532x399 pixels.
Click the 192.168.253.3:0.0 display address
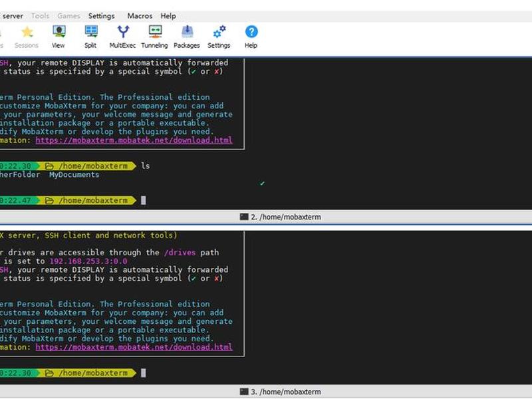[88, 261]
